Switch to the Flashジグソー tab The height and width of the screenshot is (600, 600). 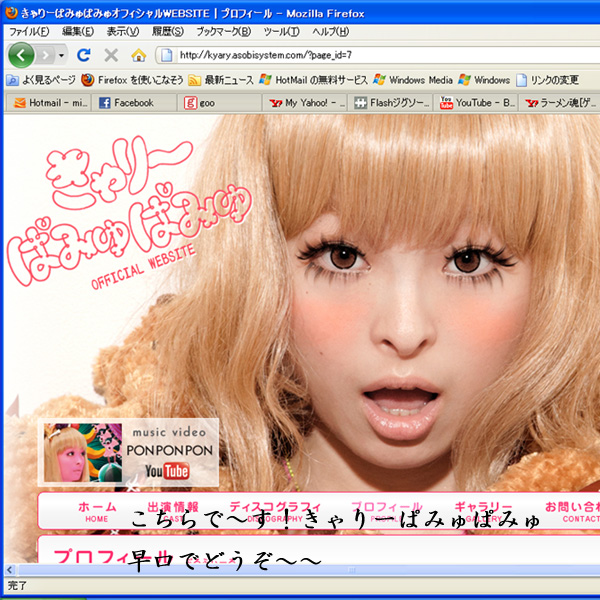coord(390,103)
